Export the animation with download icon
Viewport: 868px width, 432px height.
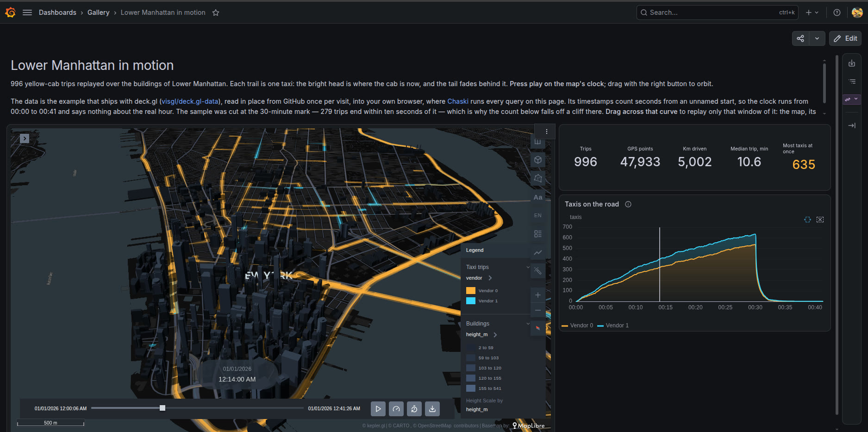pos(432,409)
